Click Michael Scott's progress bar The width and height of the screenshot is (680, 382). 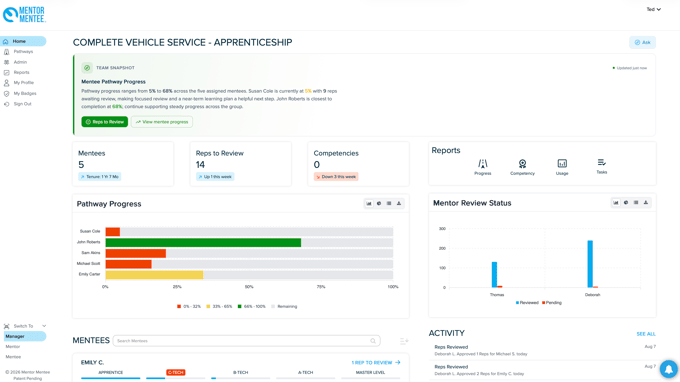(x=128, y=264)
